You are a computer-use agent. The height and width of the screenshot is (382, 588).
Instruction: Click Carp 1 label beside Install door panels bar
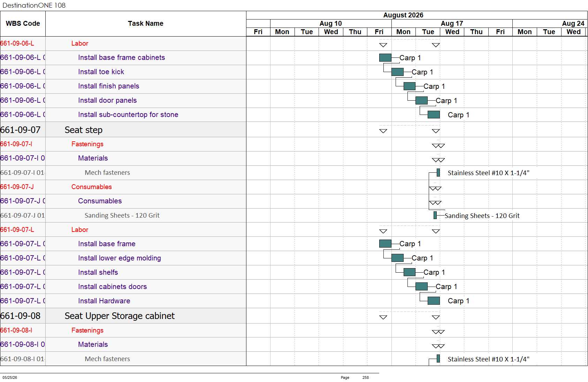pyautogui.click(x=446, y=101)
